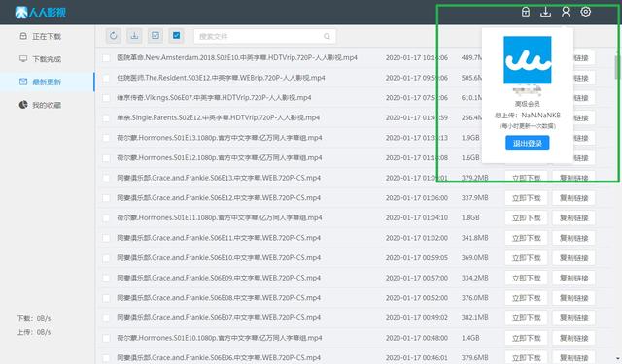
Task: Toggle the blue checked box in toolbar
Action: click(177, 36)
